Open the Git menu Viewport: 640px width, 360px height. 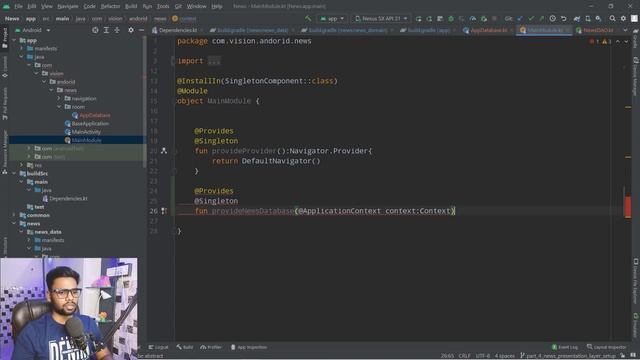pyautogui.click(x=178, y=6)
